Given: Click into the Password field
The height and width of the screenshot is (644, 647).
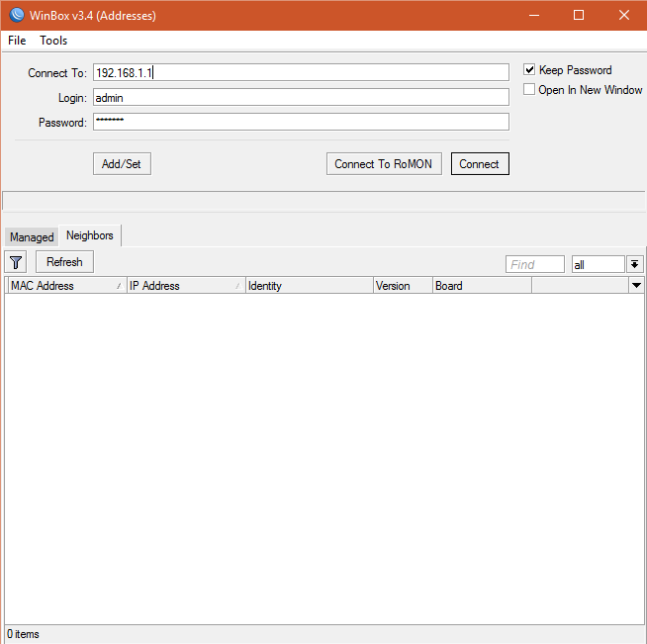Looking at the screenshot, I should pyautogui.click(x=301, y=122).
